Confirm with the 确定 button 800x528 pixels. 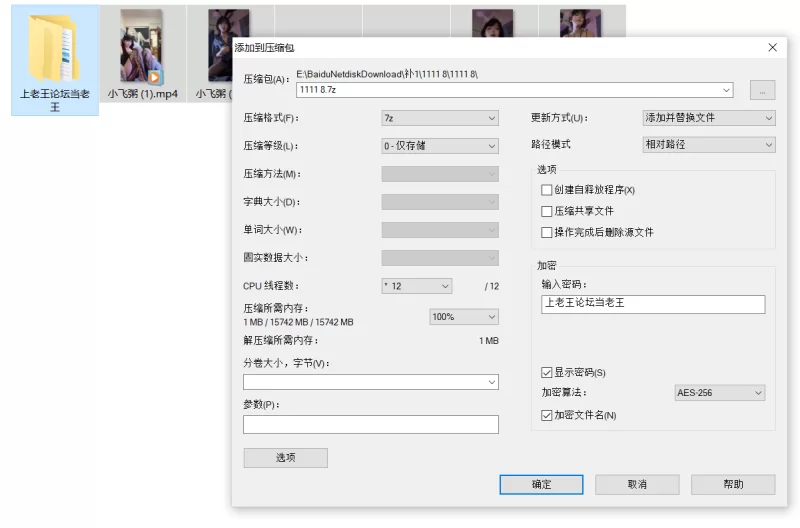pos(541,485)
